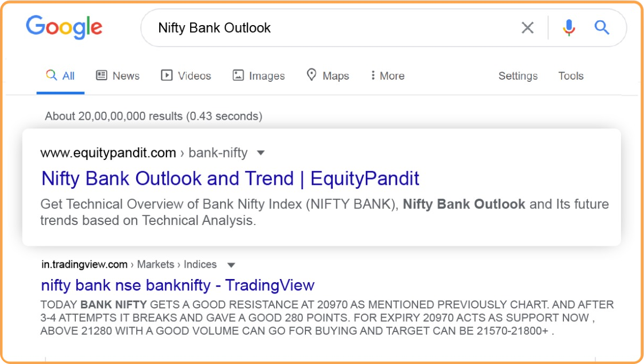Open the More options menu
Viewport: 644px width, 364px height.
pos(388,76)
